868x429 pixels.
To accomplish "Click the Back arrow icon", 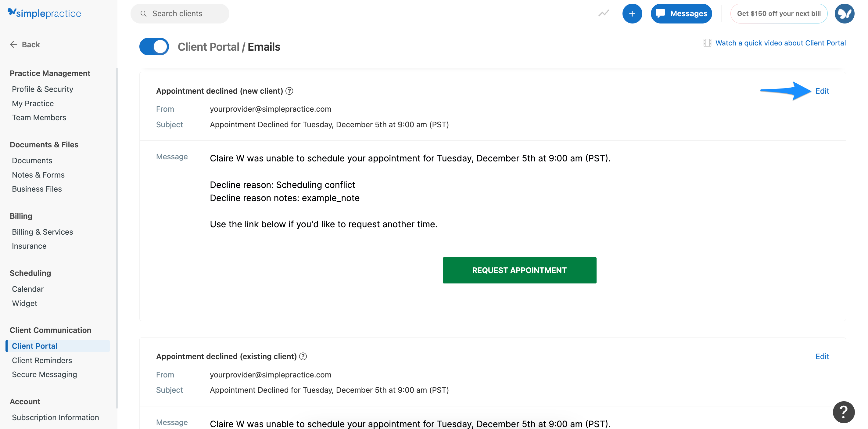I will [x=13, y=44].
